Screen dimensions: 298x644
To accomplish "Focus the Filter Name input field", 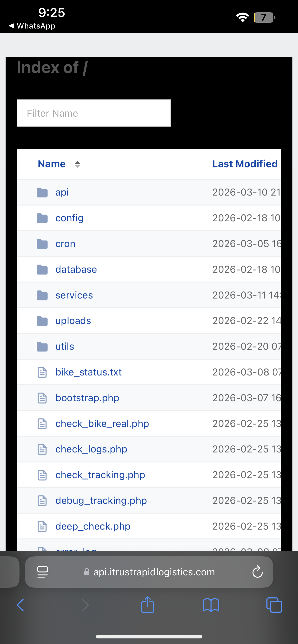I will point(94,113).
